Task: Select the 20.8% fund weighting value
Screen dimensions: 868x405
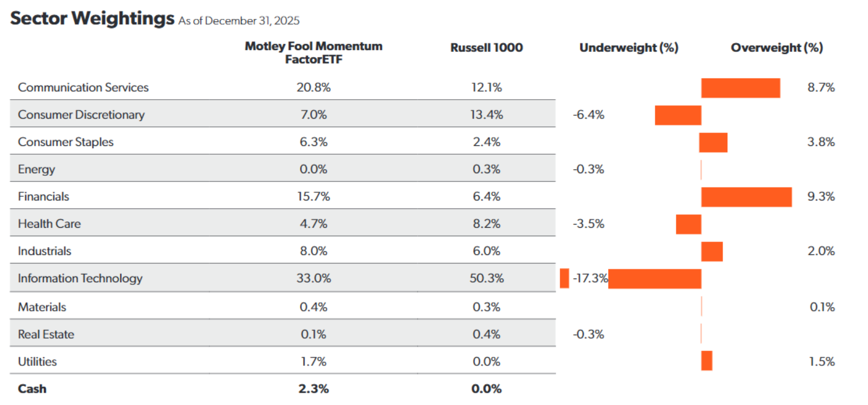Action: point(313,88)
